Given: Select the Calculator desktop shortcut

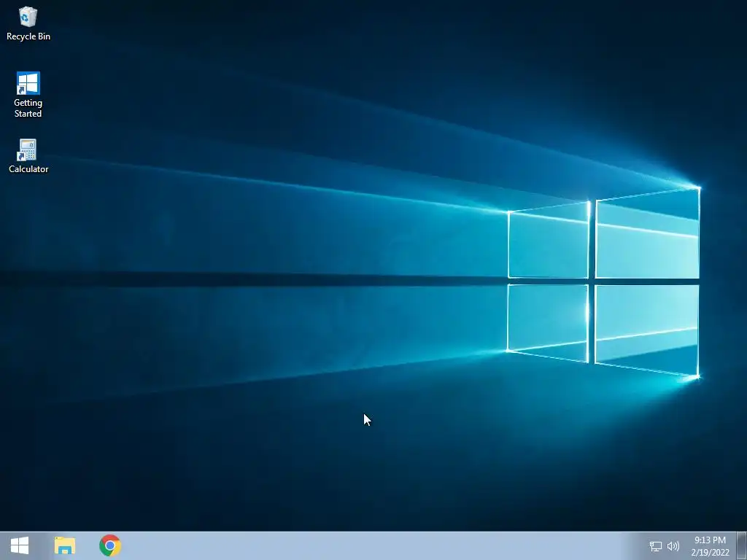Looking at the screenshot, I should [28, 156].
